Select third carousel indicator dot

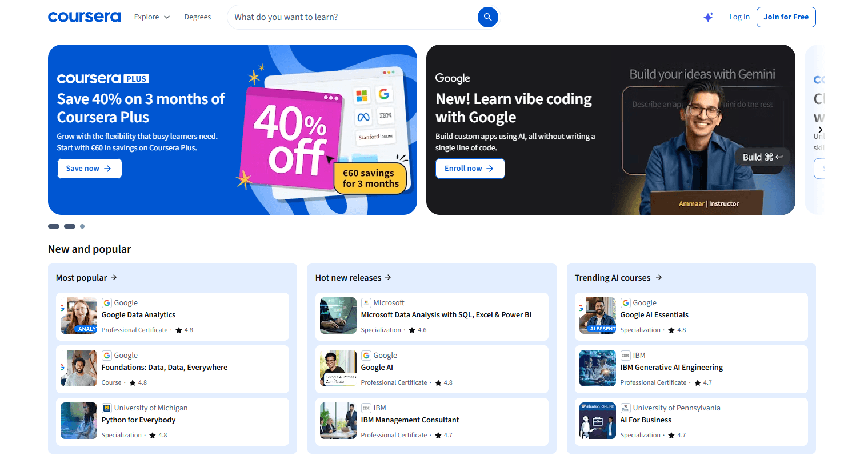pos(82,226)
